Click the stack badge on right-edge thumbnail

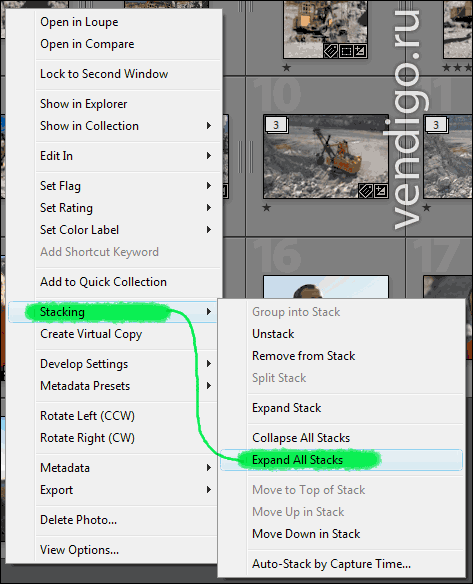pyautogui.click(x=436, y=125)
